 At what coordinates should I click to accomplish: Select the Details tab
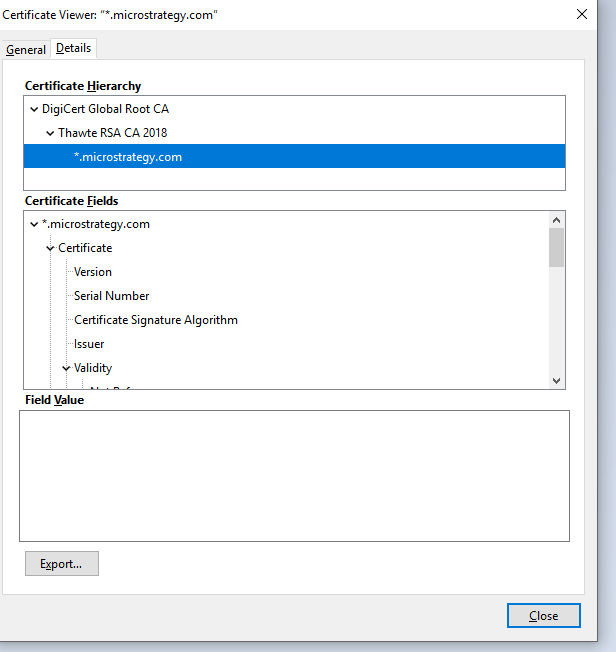(x=74, y=48)
